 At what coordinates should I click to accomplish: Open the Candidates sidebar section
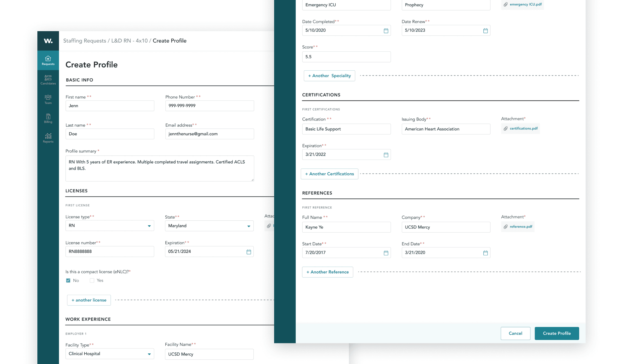pos(48,80)
